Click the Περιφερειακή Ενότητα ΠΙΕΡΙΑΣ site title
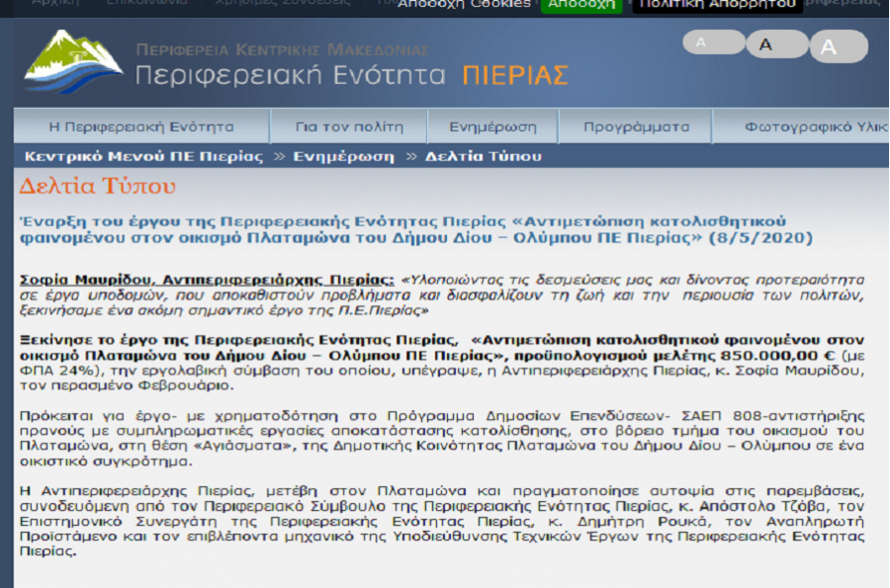Viewport: 890px width, 588px height. [x=351, y=75]
